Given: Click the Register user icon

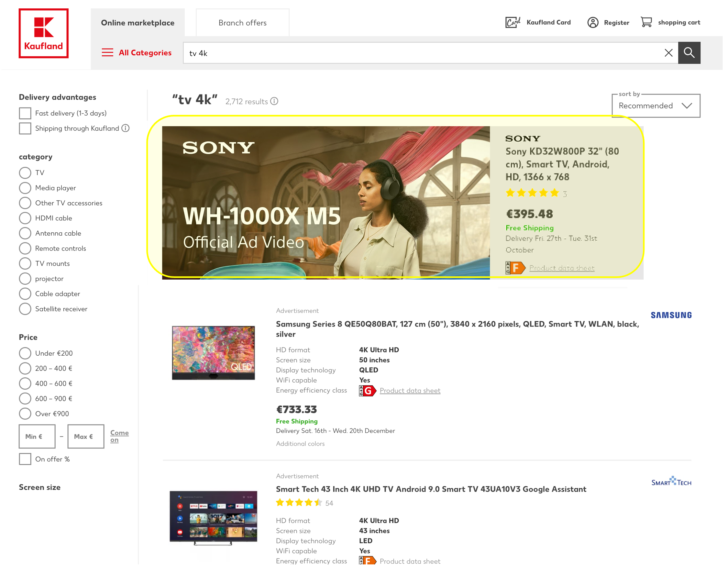Looking at the screenshot, I should pos(594,22).
